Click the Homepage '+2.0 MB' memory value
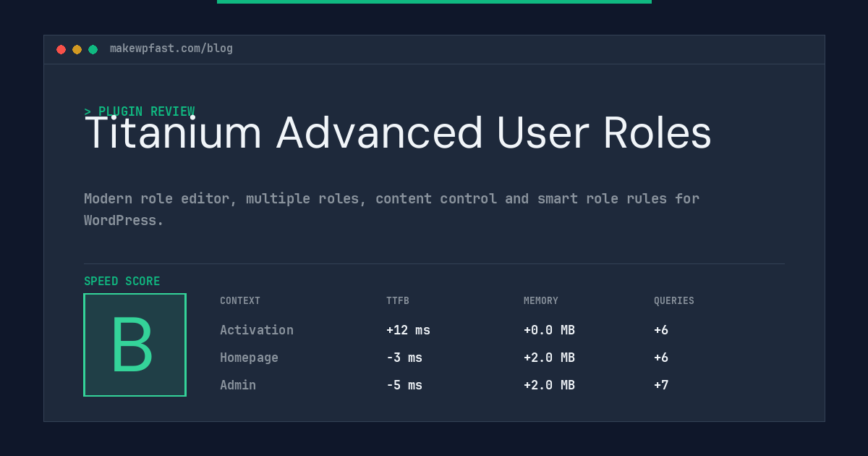This screenshot has height=456, width=868. click(x=549, y=358)
